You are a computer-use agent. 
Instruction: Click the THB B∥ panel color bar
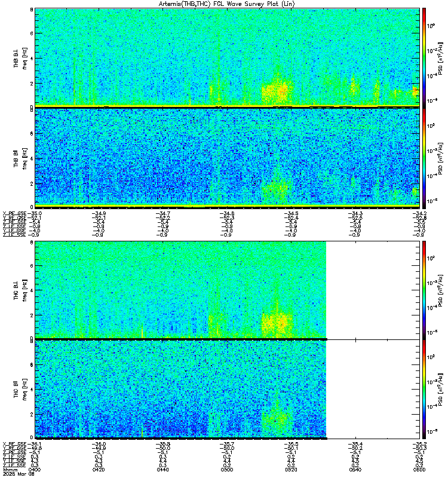(x=424, y=158)
